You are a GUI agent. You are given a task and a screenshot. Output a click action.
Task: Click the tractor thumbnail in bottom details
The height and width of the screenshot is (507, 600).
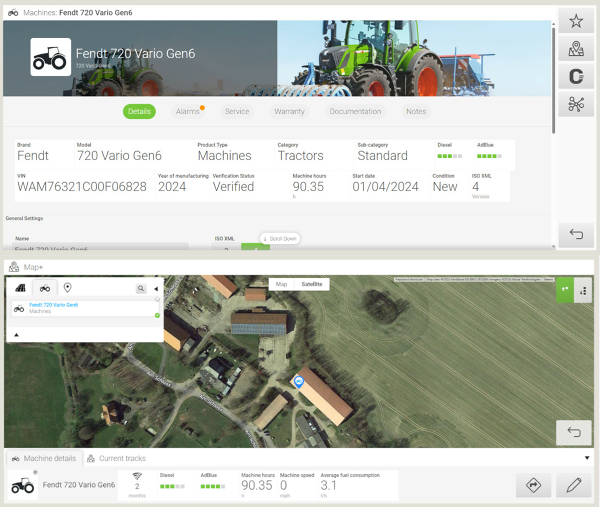(23, 485)
